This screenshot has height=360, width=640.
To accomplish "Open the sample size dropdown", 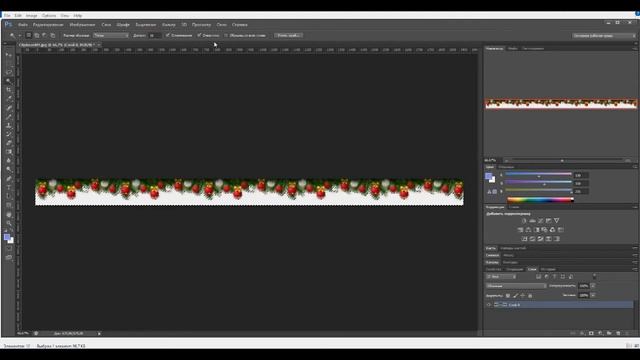I will click(111, 36).
